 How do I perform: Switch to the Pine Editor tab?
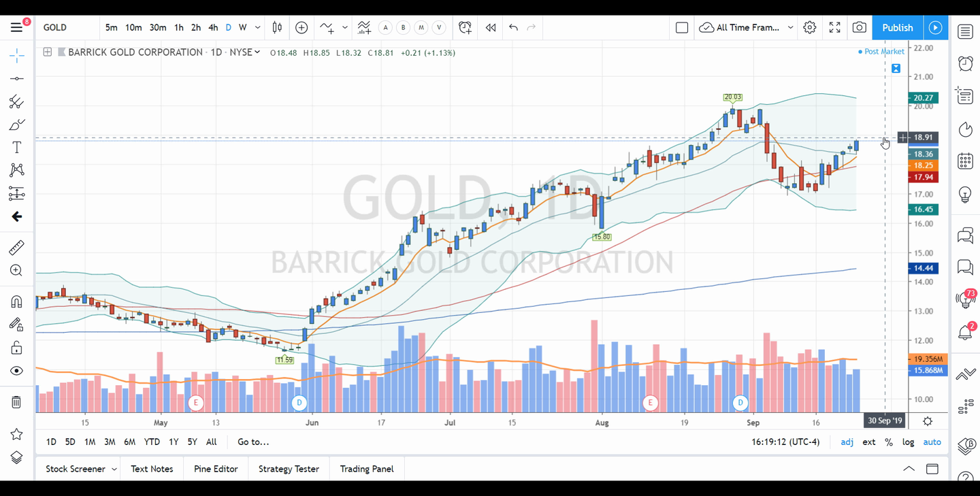[216, 469]
